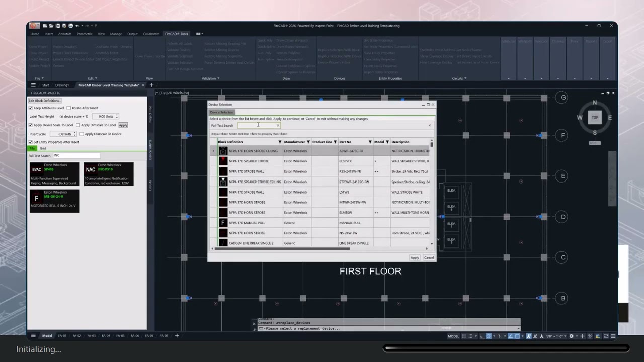Click the Manufacturer column filter icon
Screen dimensions: 644x362
(308, 142)
